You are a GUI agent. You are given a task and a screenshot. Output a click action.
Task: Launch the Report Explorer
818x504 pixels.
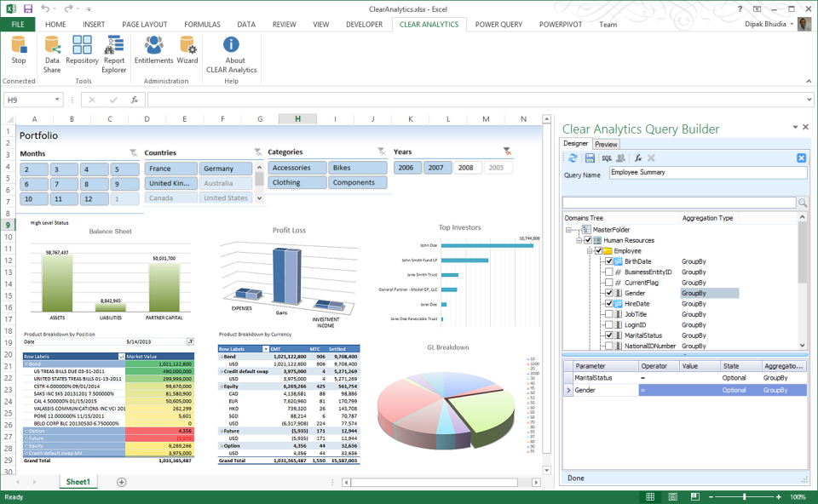[x=113, y=53]
